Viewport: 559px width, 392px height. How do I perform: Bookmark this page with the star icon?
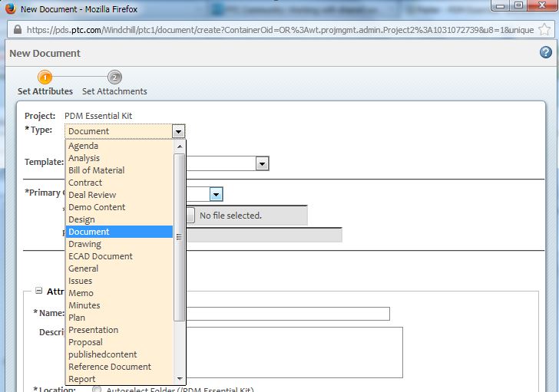click(544, 30)
